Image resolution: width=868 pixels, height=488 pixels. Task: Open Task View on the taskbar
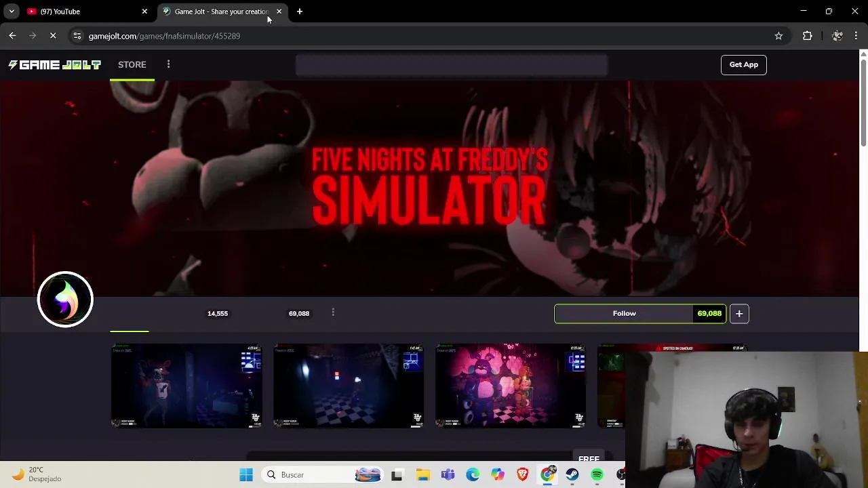(397, 475)
